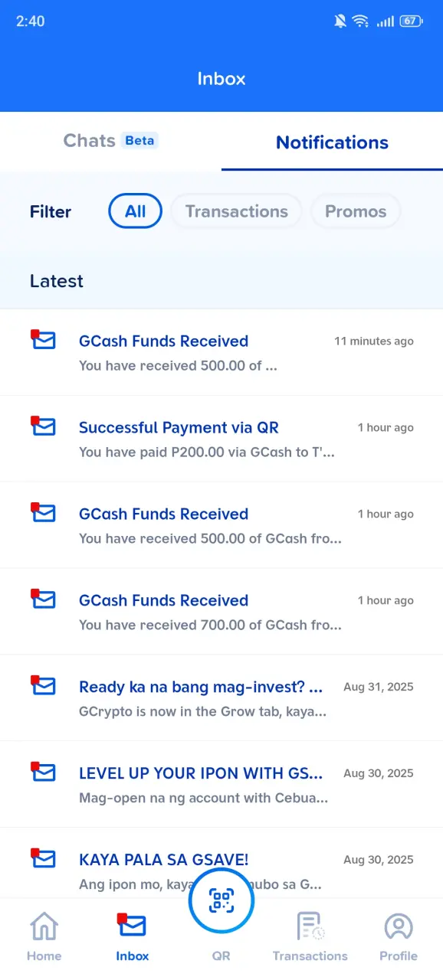Switch to the Notifications tab
The width and height of the screenshot is (443, 980).
332,142
